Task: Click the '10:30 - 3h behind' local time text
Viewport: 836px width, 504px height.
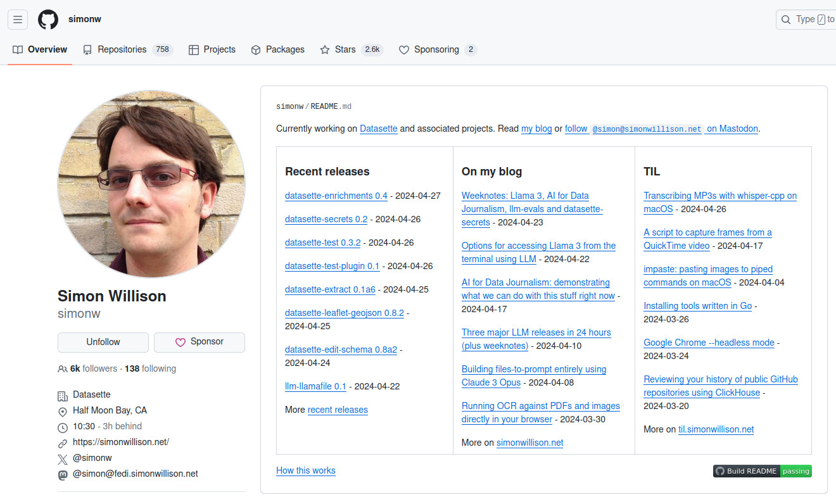Action: [108, 426]
